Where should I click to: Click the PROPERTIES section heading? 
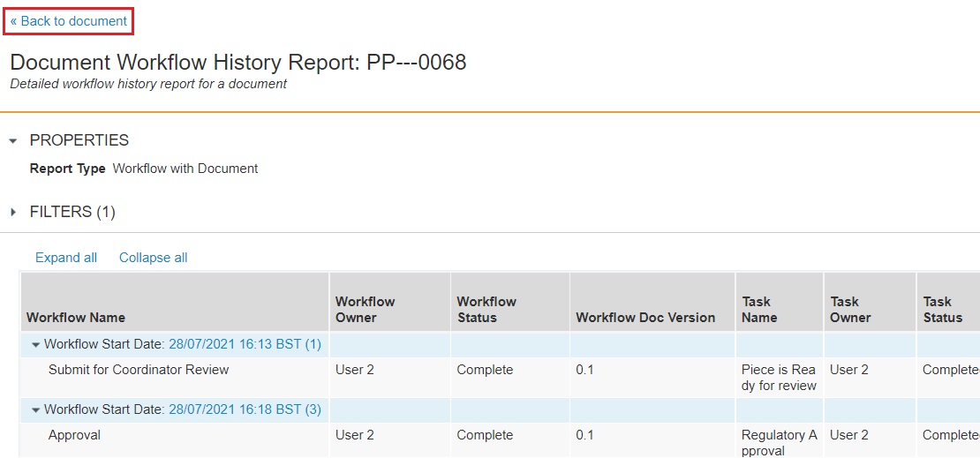tap(79, 140)
